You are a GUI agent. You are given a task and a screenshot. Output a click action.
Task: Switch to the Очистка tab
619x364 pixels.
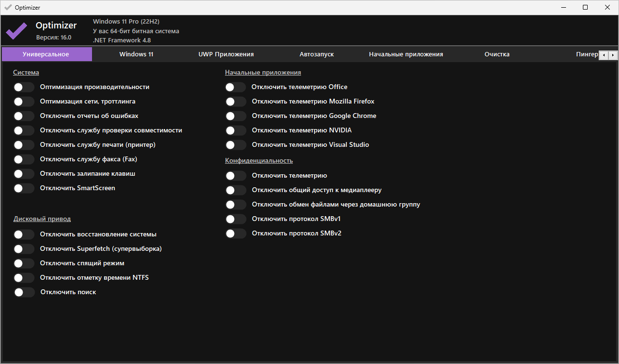pos(497,54)
